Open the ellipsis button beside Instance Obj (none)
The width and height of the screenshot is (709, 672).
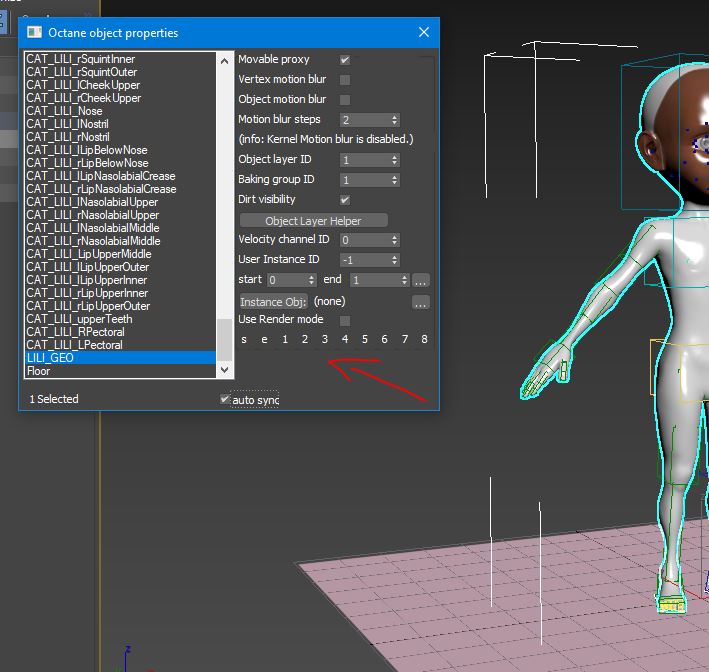[x=421, y=301]
